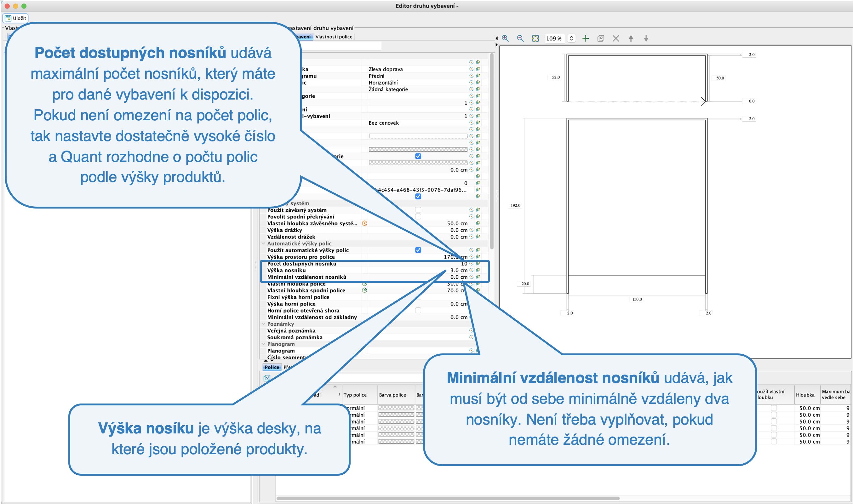
Task: Collapse the panel with the left triangle
Action: pyautogui.click(x=496, y=38)
